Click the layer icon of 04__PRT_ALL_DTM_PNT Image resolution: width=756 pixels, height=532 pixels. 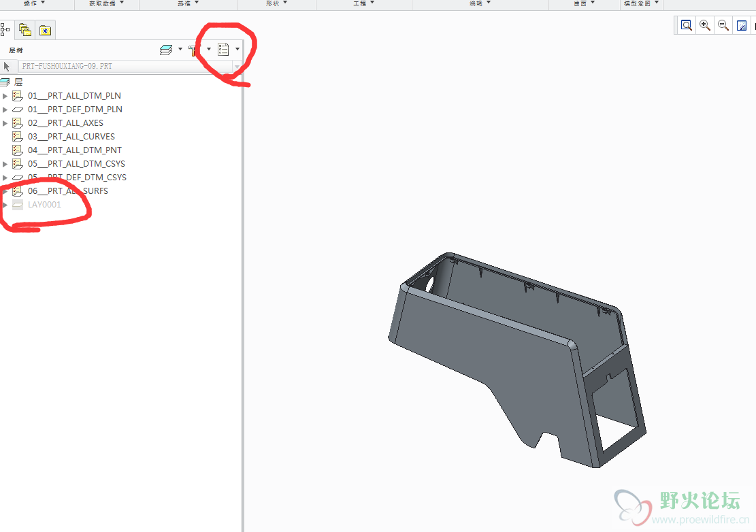(18, 150)
